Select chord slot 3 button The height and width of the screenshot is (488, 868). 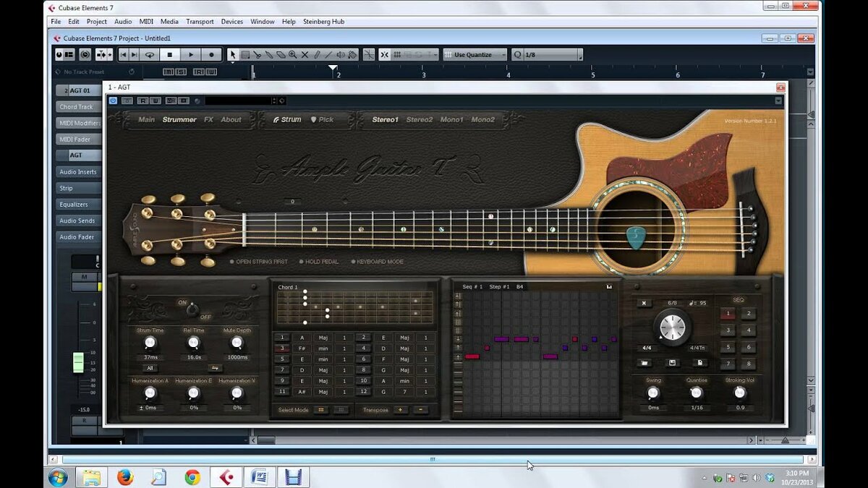281,348
